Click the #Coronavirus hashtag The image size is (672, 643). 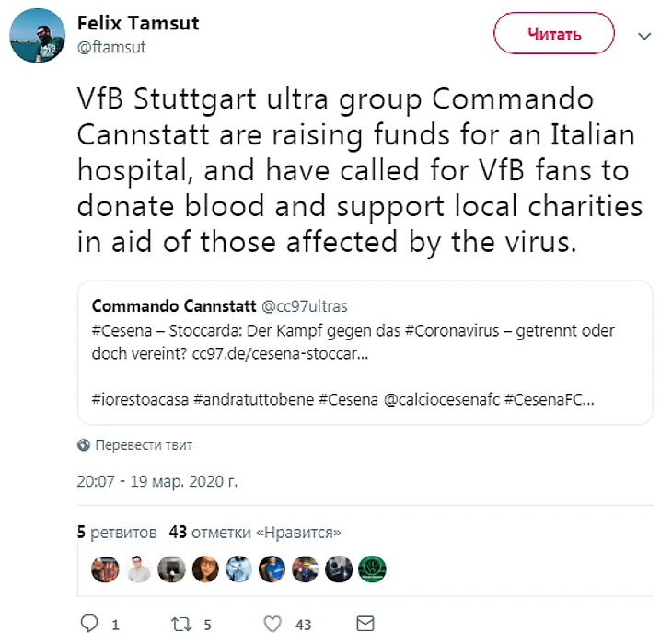452,331
